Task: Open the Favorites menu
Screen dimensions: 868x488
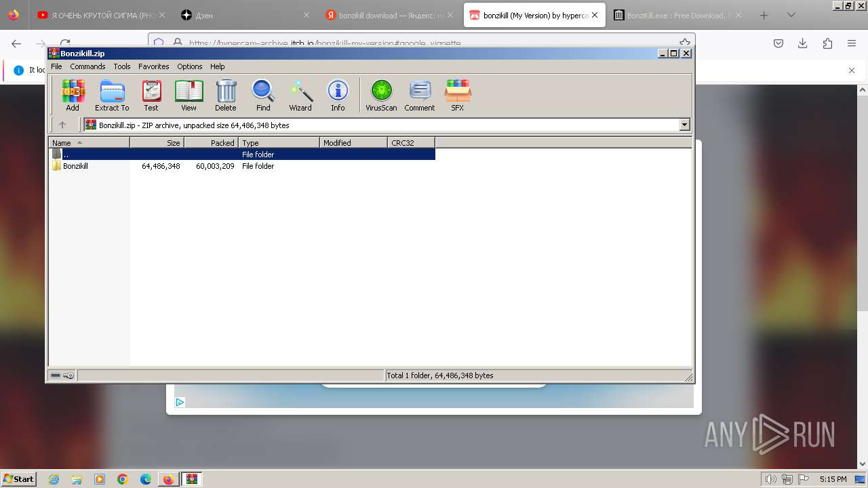Action: click(x=154, y=66)
